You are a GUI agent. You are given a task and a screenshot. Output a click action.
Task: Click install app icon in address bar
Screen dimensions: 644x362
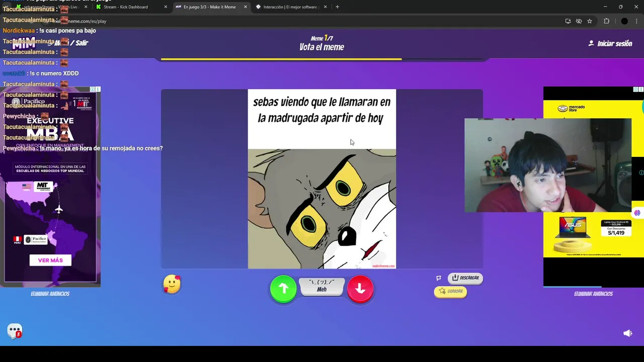tap(568, 21)
